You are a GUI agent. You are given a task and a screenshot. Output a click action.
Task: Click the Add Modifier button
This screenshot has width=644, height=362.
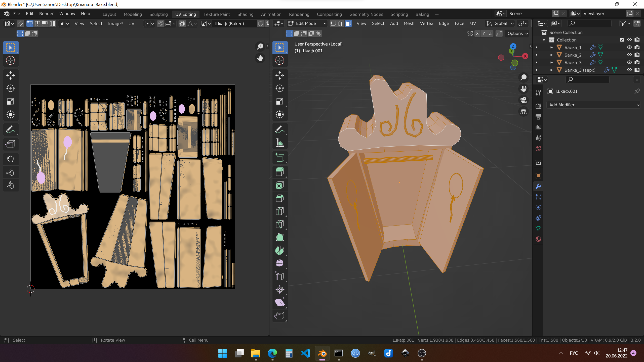593,105
